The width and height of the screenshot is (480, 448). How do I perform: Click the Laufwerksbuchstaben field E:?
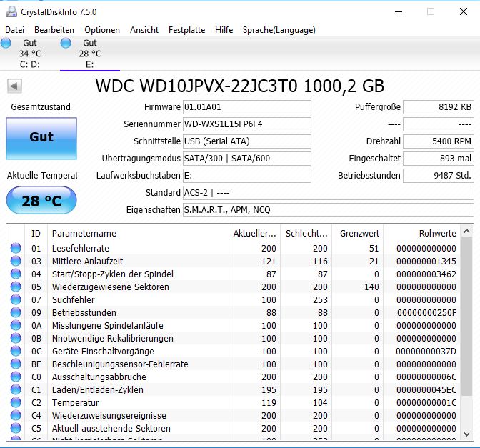[x=247, y=176]
